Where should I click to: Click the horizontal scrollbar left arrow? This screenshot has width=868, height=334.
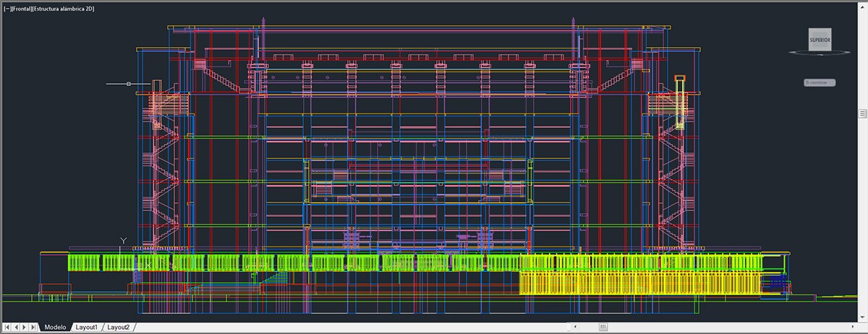click(575, 327)
